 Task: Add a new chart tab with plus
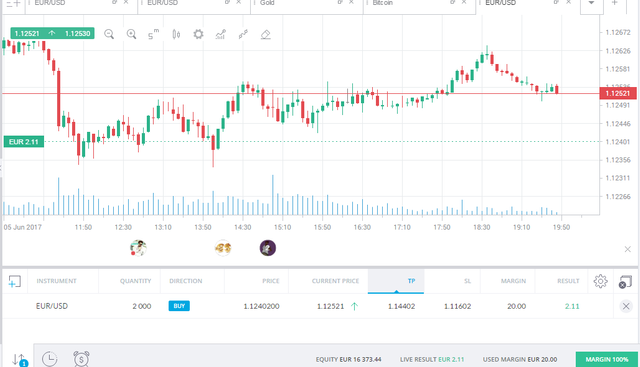pos(615,3)
